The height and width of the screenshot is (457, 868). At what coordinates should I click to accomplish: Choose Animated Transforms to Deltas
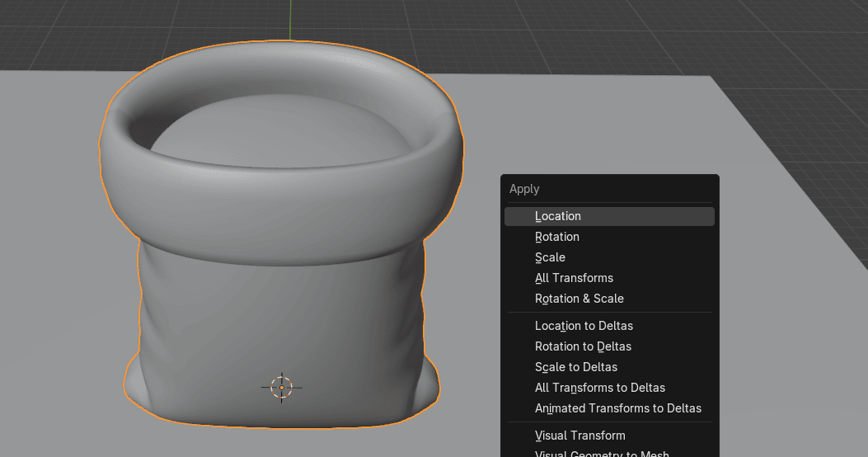(617, 408)
